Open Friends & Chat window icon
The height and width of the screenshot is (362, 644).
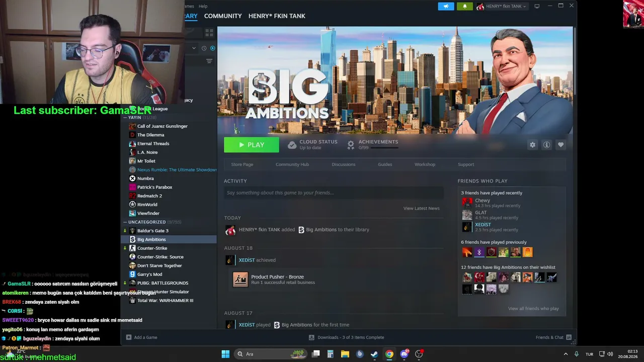569,337
